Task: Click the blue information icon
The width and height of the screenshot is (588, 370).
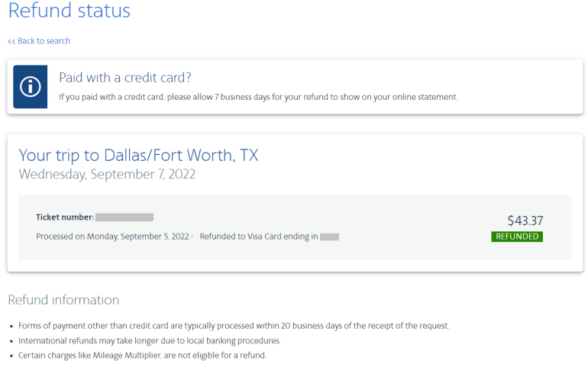Action: 30,86
